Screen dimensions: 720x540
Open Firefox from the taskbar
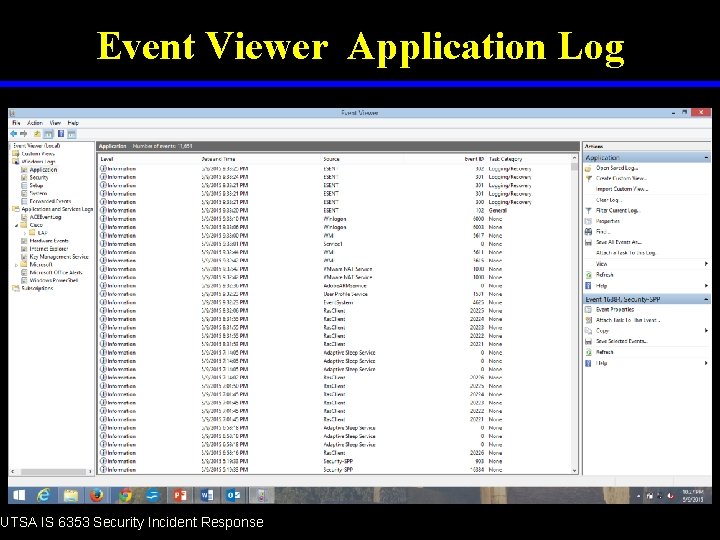tap(97, 495)
